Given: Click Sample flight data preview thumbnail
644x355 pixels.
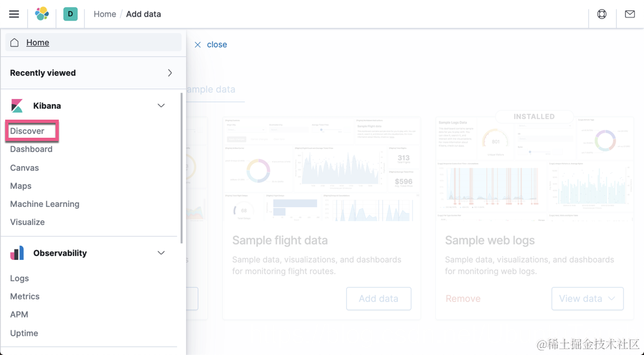Looking at the screenshot, I should coord(321,169).
